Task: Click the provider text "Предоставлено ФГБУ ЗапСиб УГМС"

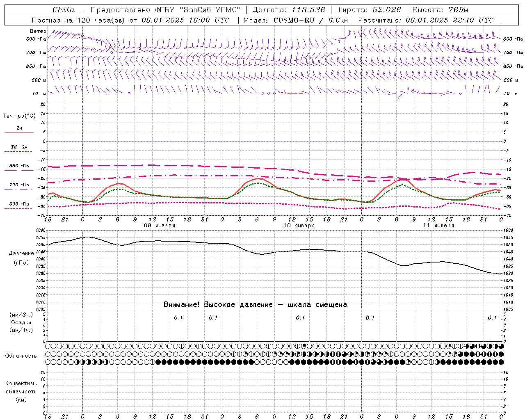Action: [165, 10]
